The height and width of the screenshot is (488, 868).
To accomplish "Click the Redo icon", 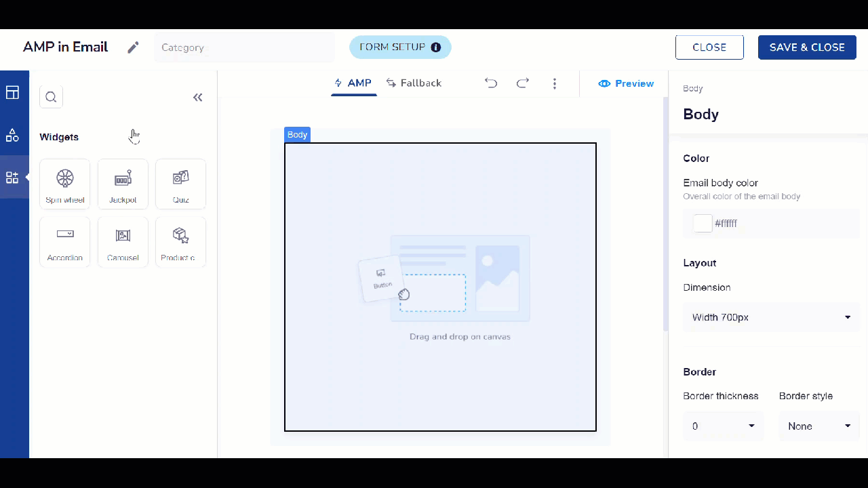I will (522, 83).
